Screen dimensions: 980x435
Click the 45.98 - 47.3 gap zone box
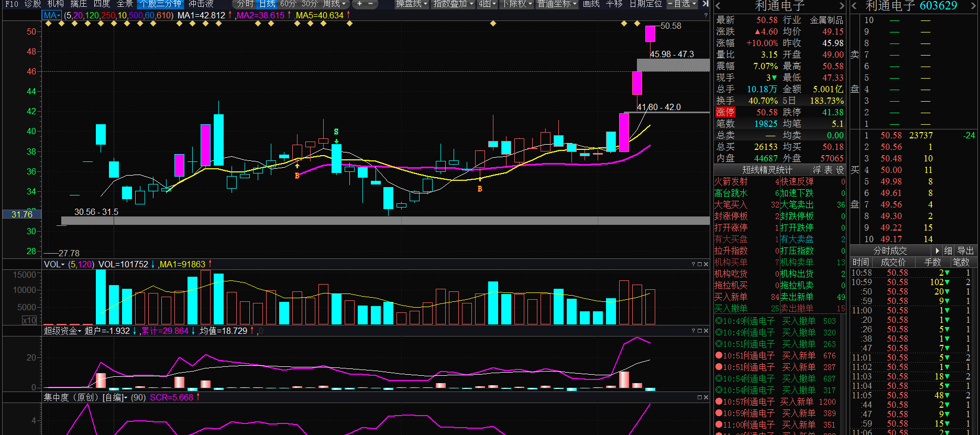673,65
